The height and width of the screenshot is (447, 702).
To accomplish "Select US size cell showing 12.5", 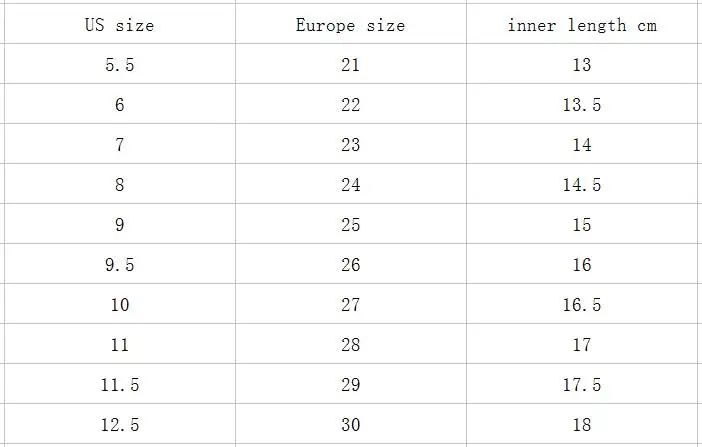I will coord(119,425).
